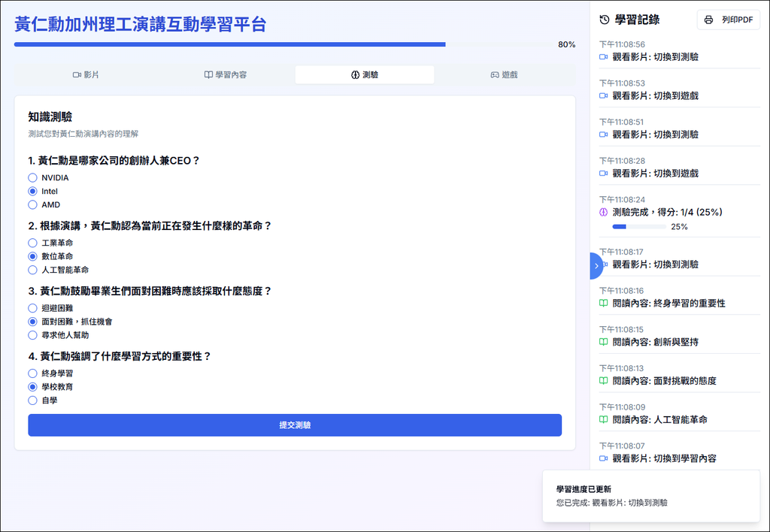
Task: Click the book icon beside 終身學習的重要性 record
Action: [x=604, y=304]
